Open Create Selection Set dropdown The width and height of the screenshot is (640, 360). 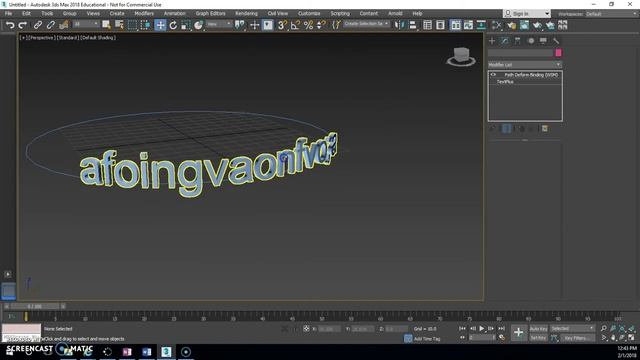pyautogui.click(x=366, y=24)
